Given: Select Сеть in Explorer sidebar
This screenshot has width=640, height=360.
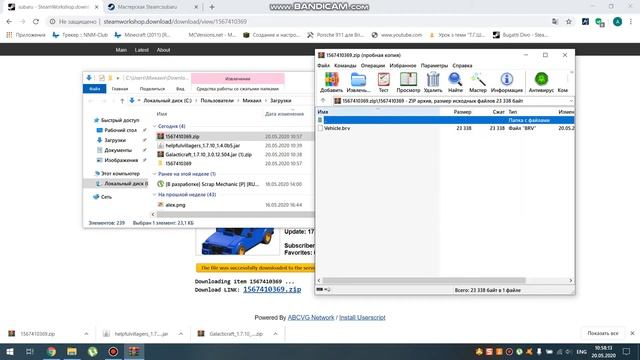Looking at the screenshot, I should coord(106,197).
